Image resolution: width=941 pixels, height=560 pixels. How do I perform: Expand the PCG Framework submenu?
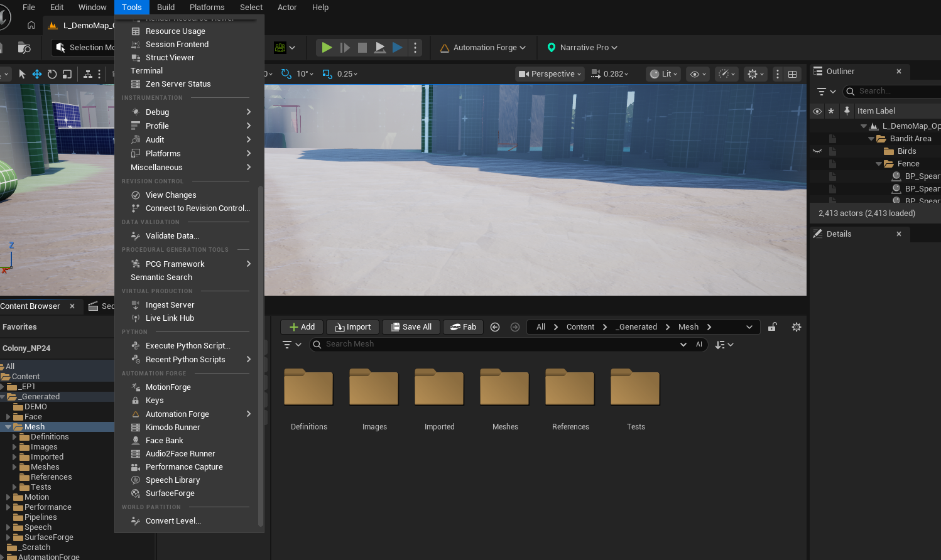(189, 264)
